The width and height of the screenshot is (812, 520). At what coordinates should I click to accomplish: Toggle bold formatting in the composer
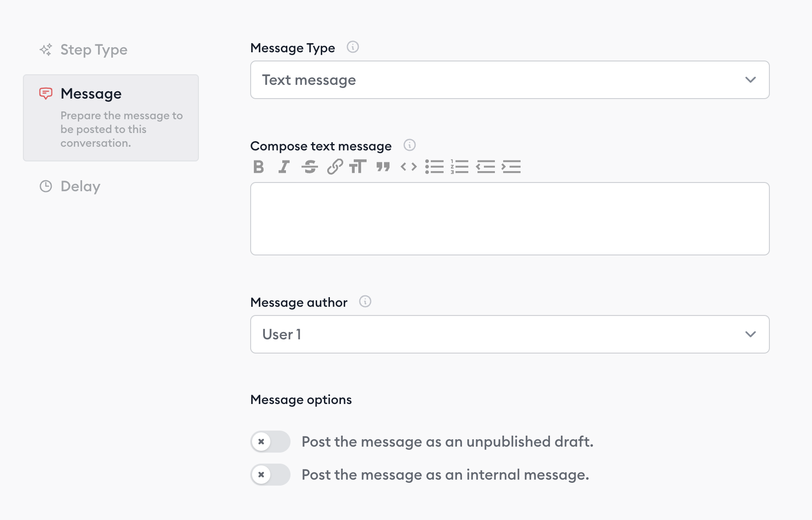tap(258, 167)
